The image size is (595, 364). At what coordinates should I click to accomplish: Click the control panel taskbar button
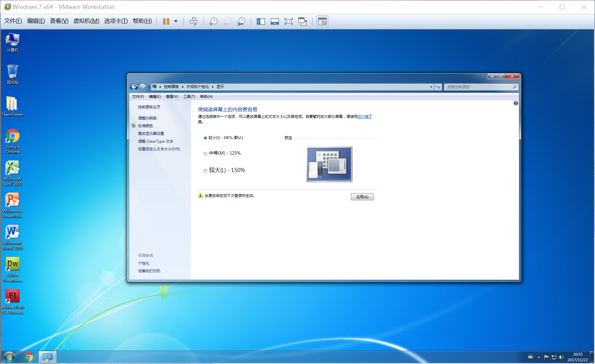(x=48, y=357)
